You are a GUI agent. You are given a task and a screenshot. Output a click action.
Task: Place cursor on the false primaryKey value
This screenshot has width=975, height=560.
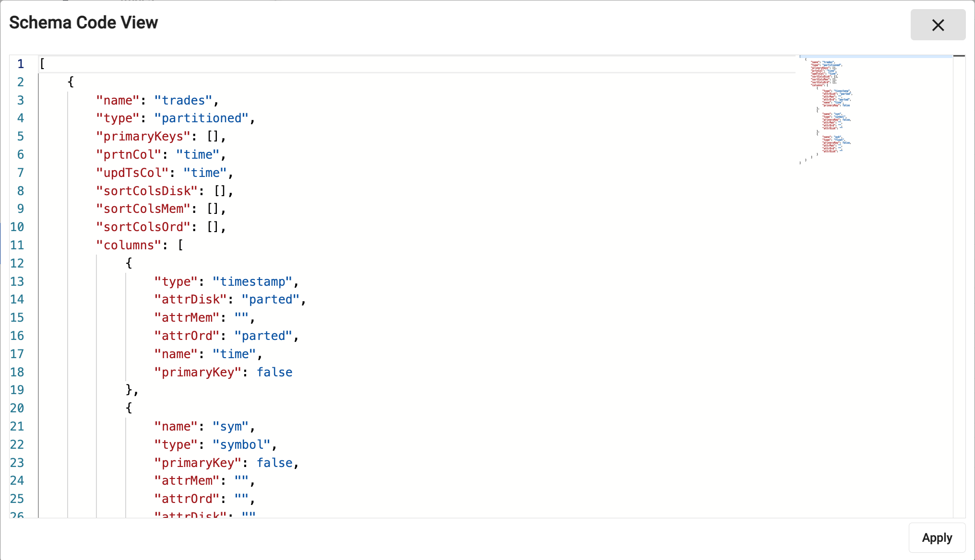(274, 372)
